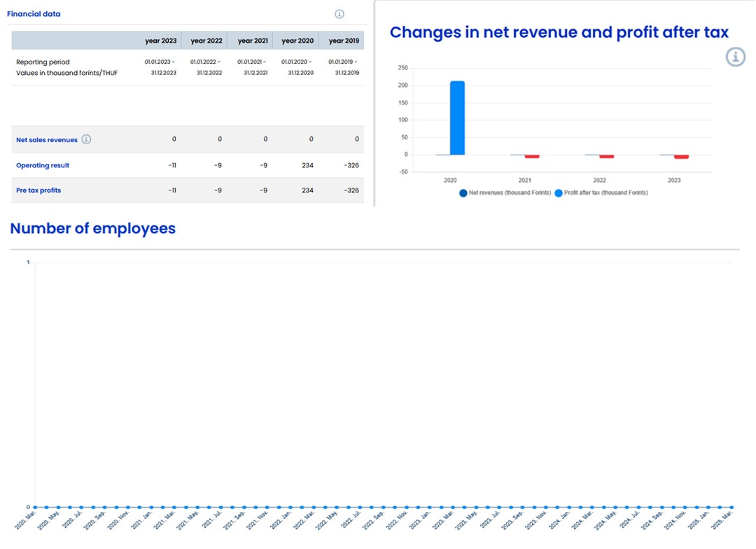Open the Operating result row label
The height and width of the screenshot is (549, 756).
(43, 166)
